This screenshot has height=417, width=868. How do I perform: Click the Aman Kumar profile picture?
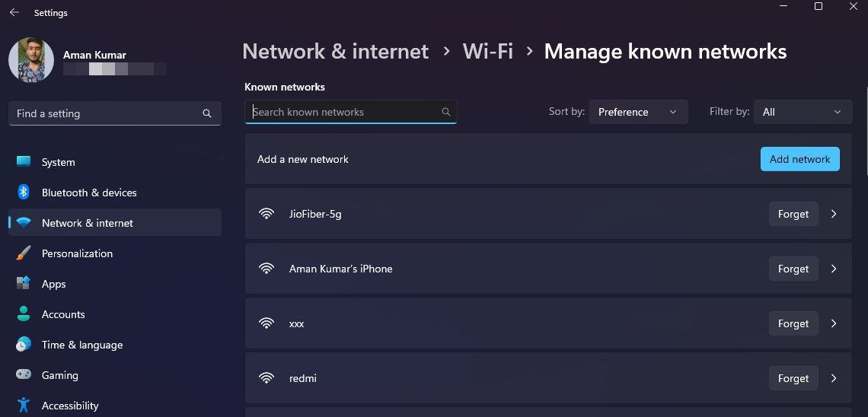click(x=31, y=60)
